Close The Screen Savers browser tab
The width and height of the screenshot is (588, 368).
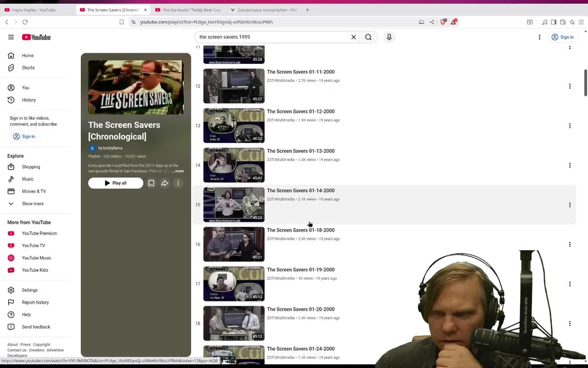(145, 10)
